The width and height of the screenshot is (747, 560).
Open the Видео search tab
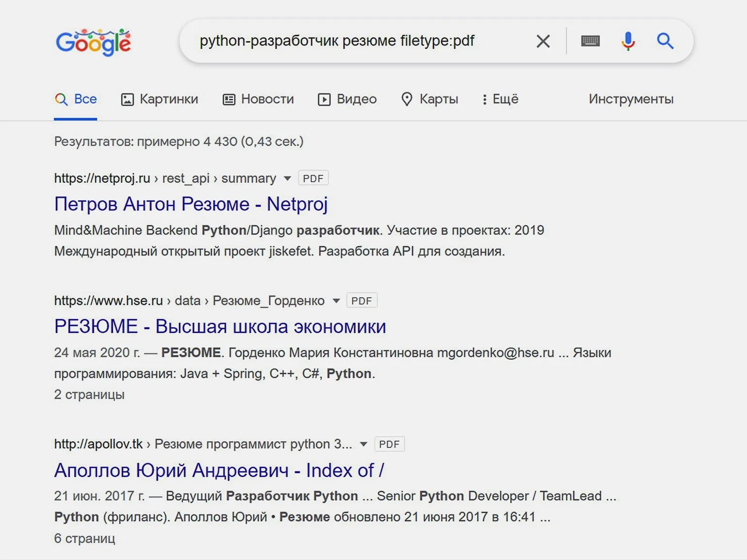pos(347,99)
